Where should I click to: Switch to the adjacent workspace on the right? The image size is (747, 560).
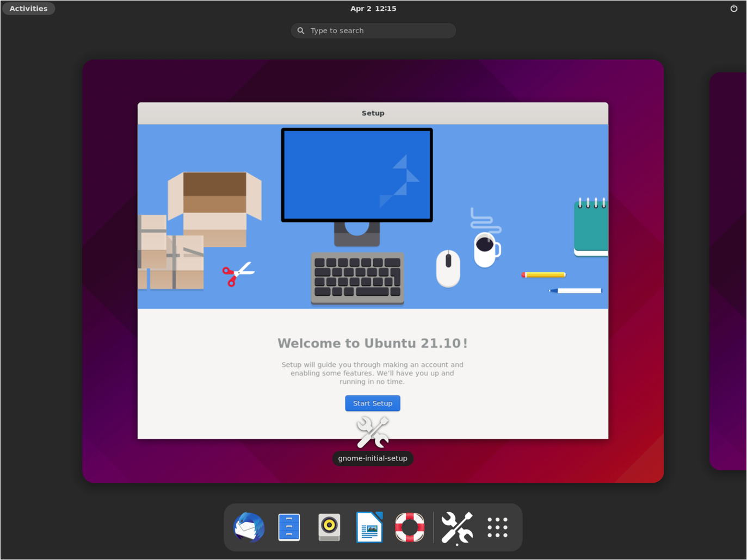tap(728, 271)
